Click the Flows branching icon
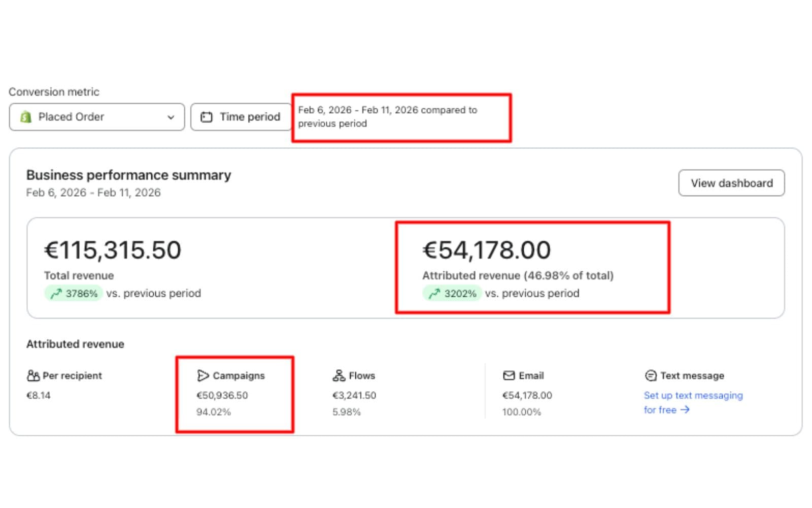 338,375
